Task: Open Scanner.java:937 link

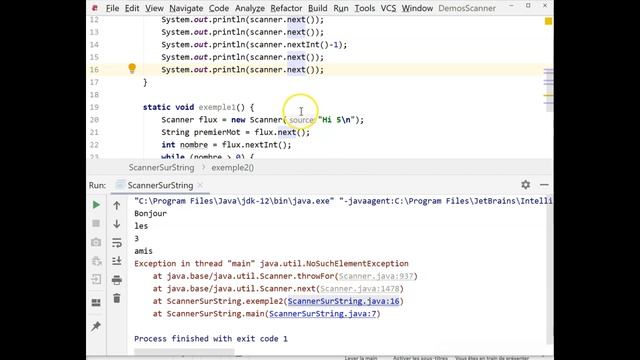Action: coord(376,276)
